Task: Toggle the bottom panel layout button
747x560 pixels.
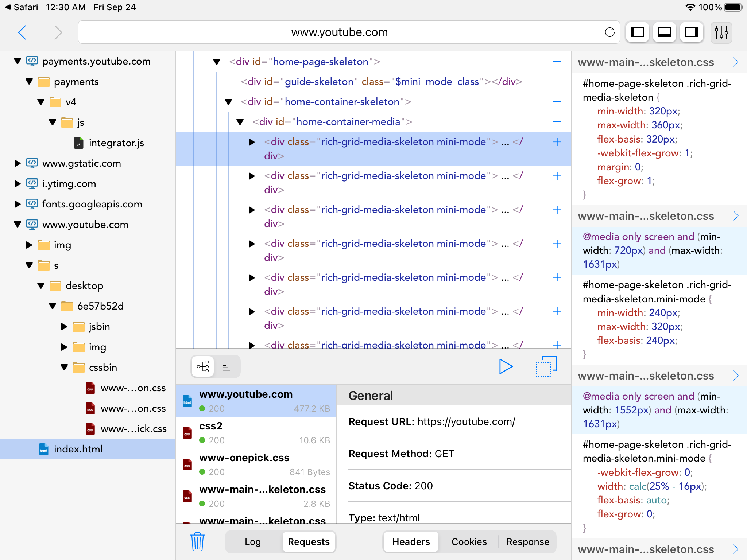Action: click(x=664, y=32)
